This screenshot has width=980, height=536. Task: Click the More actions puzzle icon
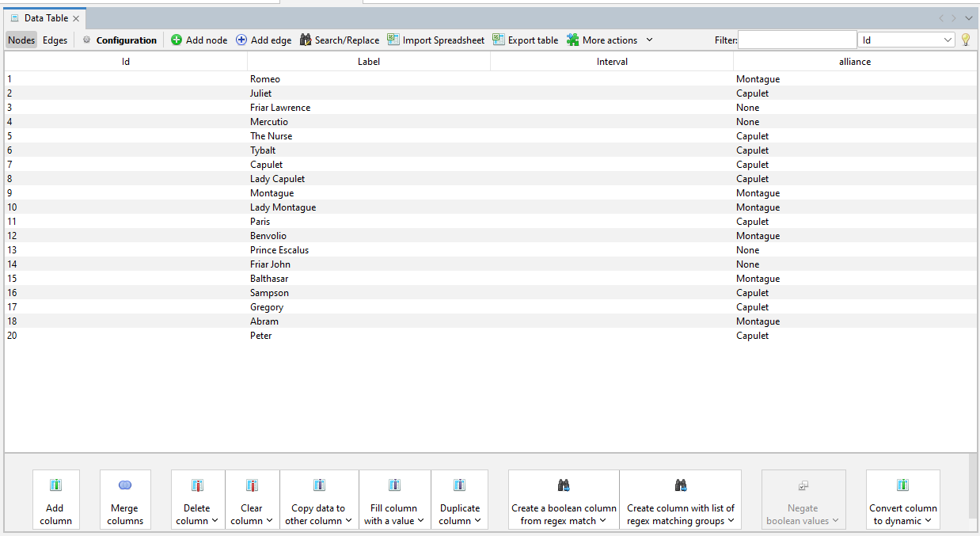tap(572, 40)
